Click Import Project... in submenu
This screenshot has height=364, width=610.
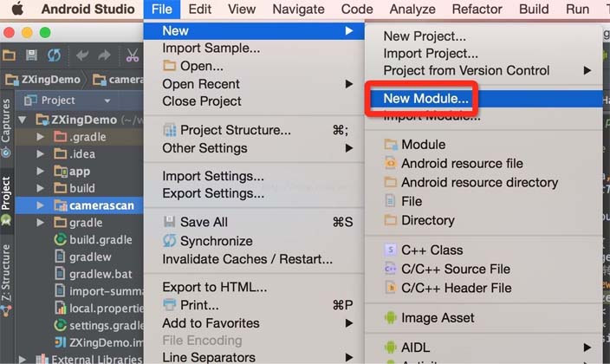[431, 54]
